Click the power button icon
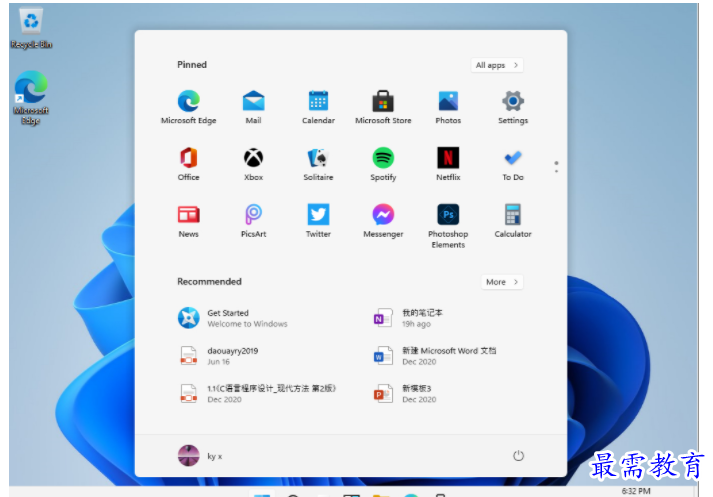 click(x=518, y=456)
